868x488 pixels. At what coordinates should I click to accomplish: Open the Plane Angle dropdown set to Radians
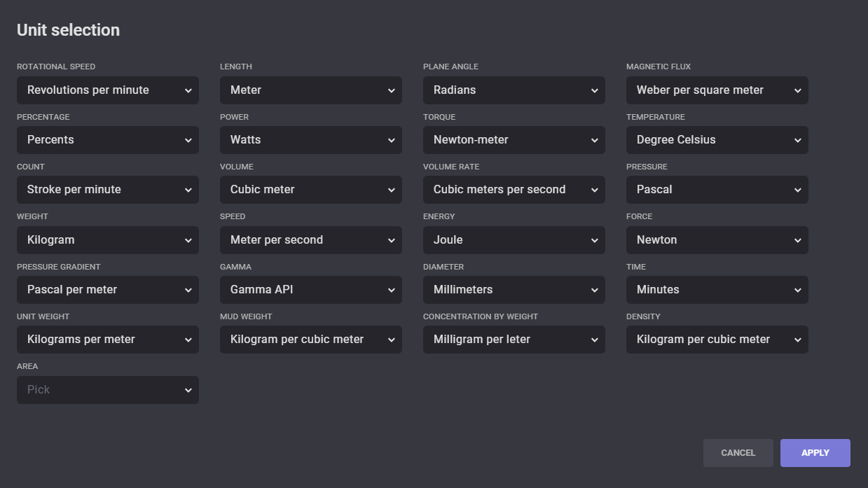click(514, 90)
